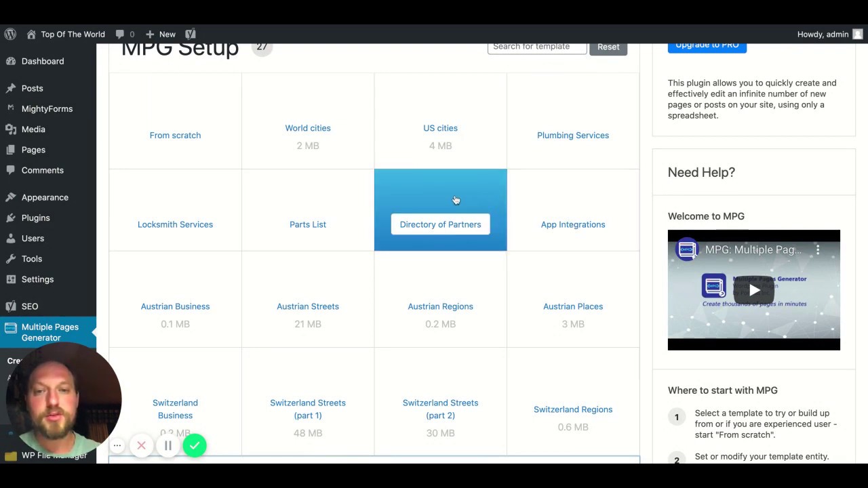
Task: Select the Plumbing Services template
Action: tap(573, 135)
